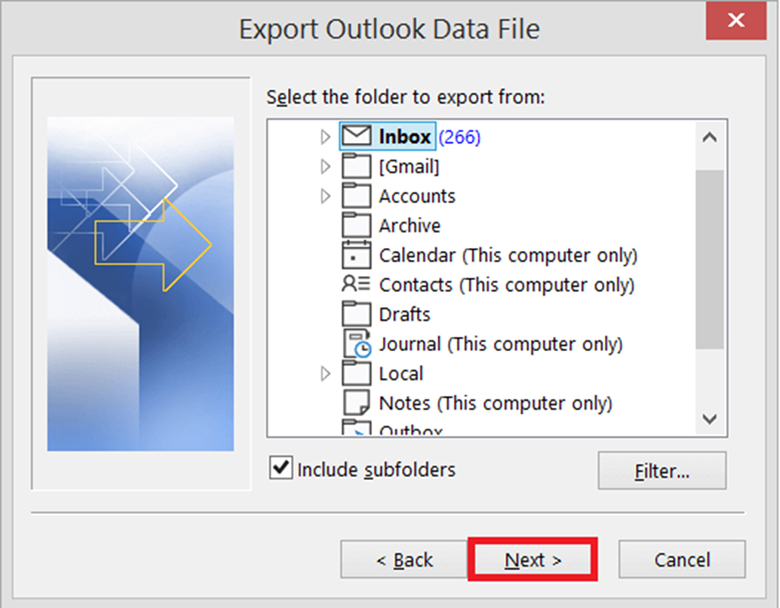Screen dimensions: 780x608
Task: Expand the Local folder node
Action: click(x=326, y=373)
